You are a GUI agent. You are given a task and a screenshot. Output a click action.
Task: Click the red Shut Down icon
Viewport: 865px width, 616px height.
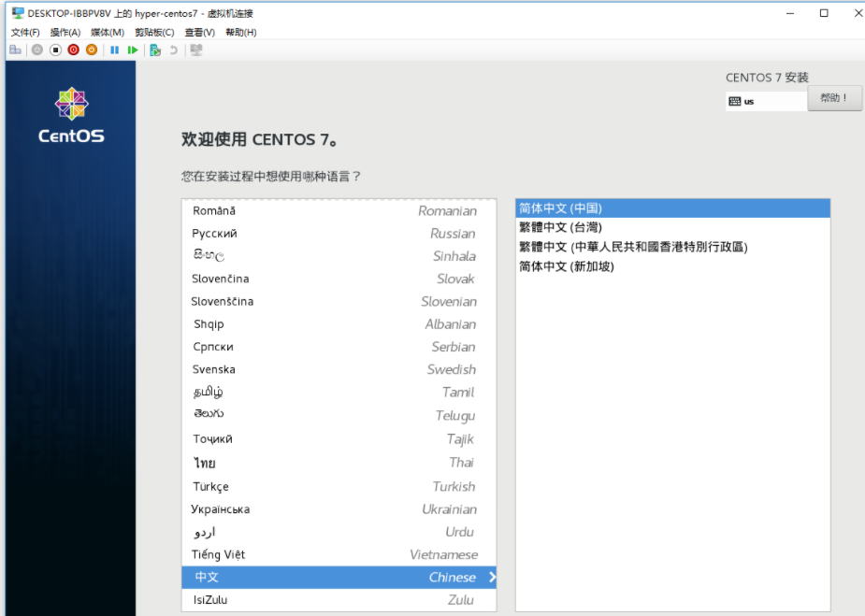[73, 50]
